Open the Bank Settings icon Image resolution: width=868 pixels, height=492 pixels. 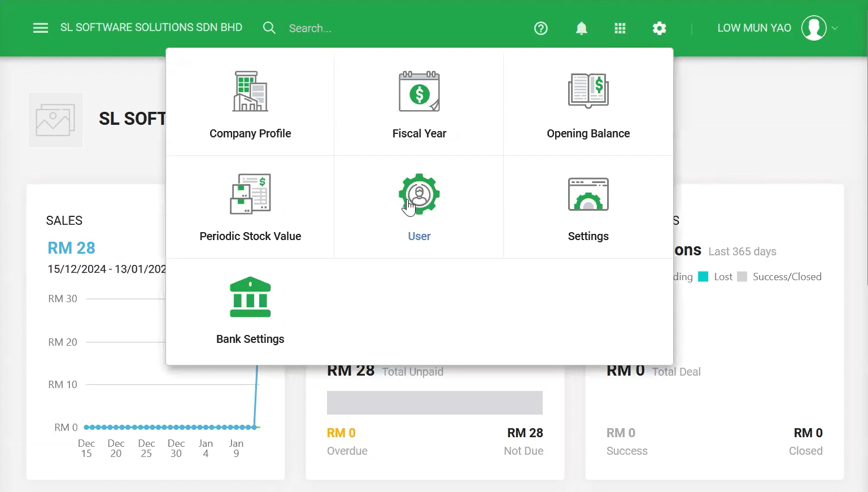(250, 297)
